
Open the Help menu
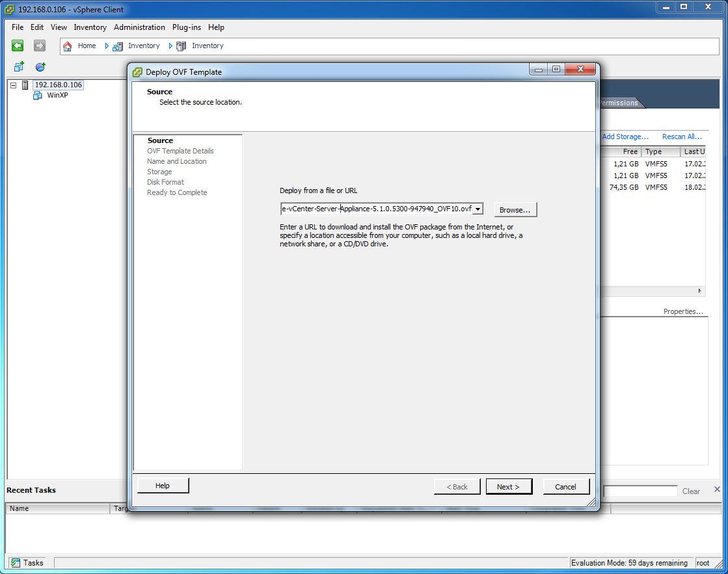click(216, 27)
